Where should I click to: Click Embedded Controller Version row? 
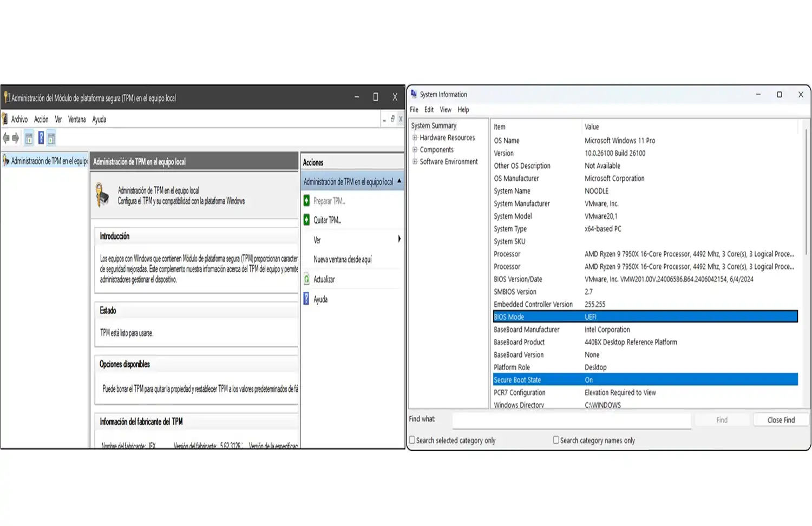pyautogui.click(x=645, y=304)
